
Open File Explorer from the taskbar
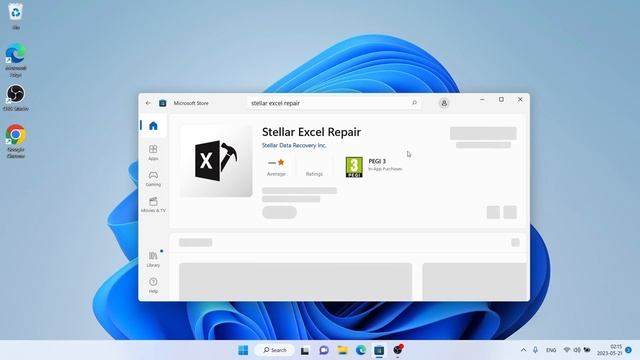tap(342, 350)
